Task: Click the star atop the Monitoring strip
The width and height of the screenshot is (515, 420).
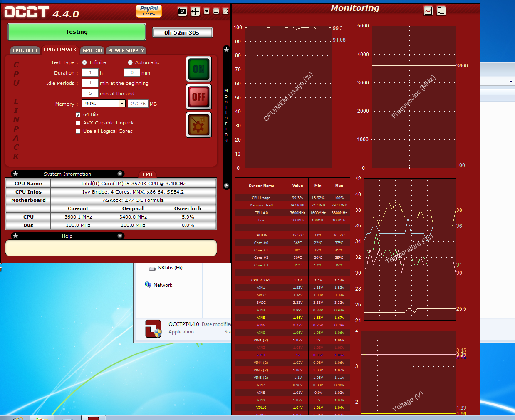Action: pos(226,50)
